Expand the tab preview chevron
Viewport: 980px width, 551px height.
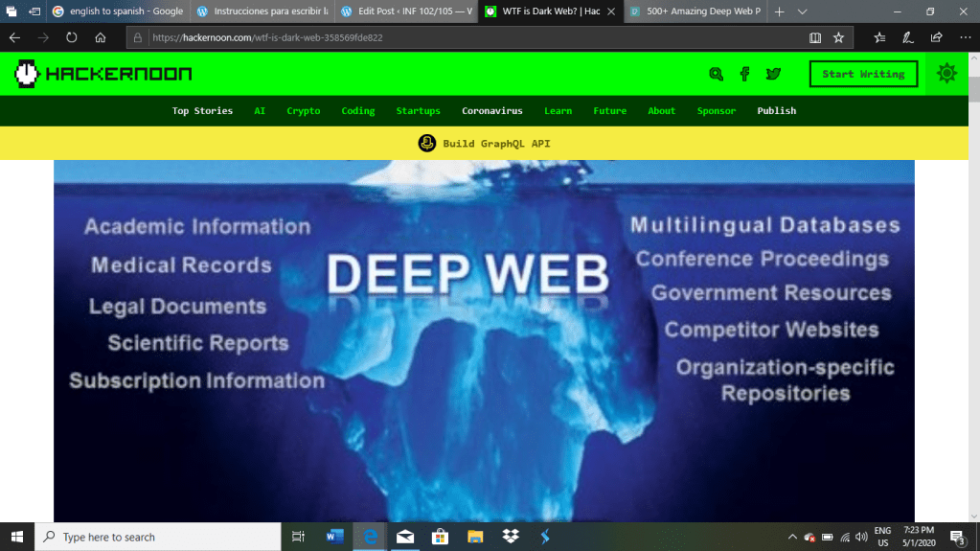[x=803, y=11]
